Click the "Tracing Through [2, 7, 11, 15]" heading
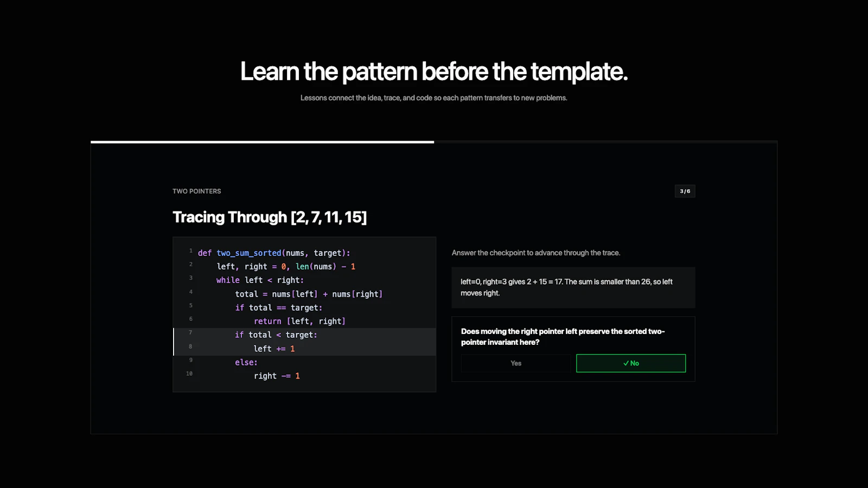The height and width of the screenshot is (488, 868). pyautogui.click(x=270, y=217)
